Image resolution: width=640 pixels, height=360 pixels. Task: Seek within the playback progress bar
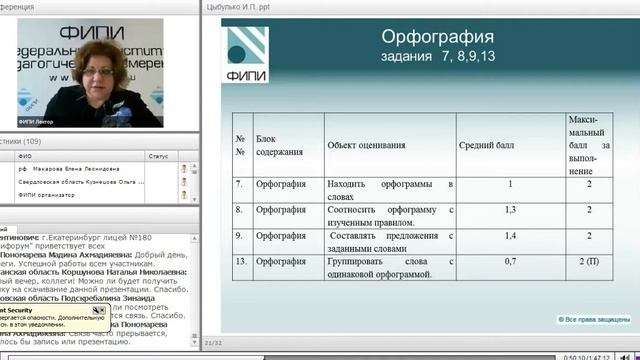[x=282, y=358]
